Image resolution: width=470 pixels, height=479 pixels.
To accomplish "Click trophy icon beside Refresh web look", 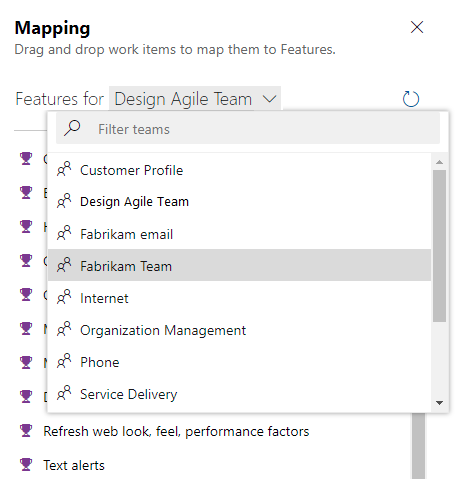I will coord(26,430).
